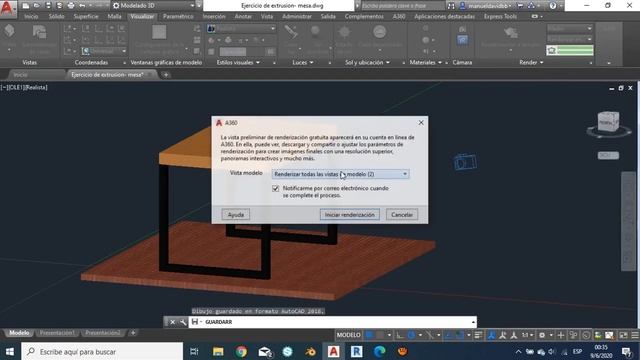Open the visual style dropdown in Estilos visuales

[x=241, y=29]
